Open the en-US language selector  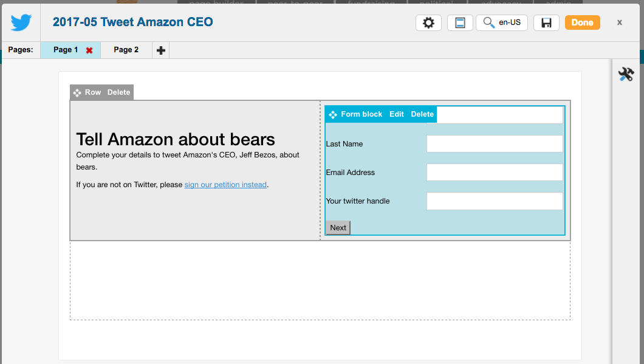click(x=501, y=22)
